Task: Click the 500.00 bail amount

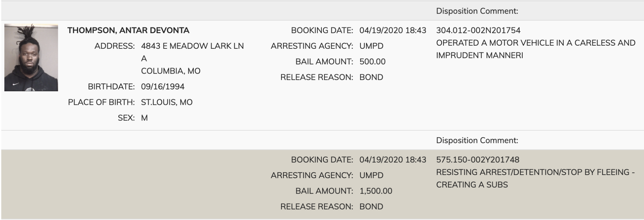Action: coord(372,62)
